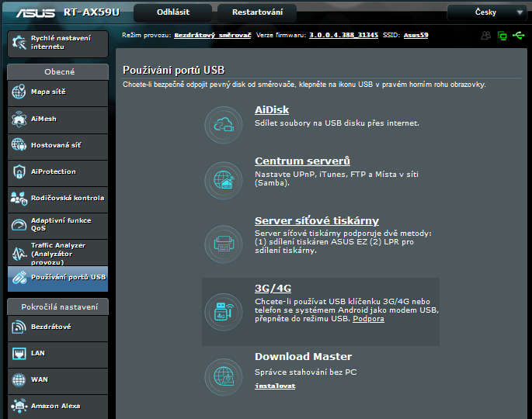Click the user accounts icon in header
The height and width of the screenshot is (419, 532).
pyautogui.click(x=486, y=36)
